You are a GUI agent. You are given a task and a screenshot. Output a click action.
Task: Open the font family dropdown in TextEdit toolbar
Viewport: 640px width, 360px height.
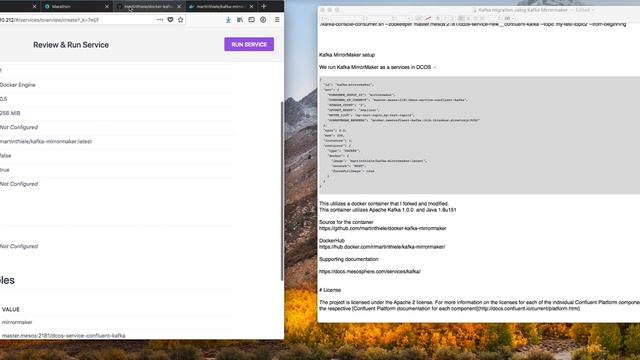tap(347, 18)
